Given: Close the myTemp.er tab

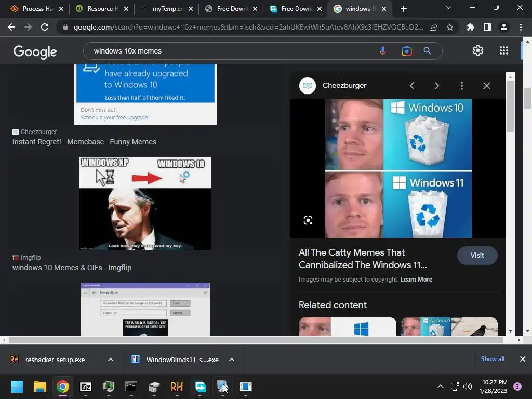Looking at the screenshot, I should point(191,9).
